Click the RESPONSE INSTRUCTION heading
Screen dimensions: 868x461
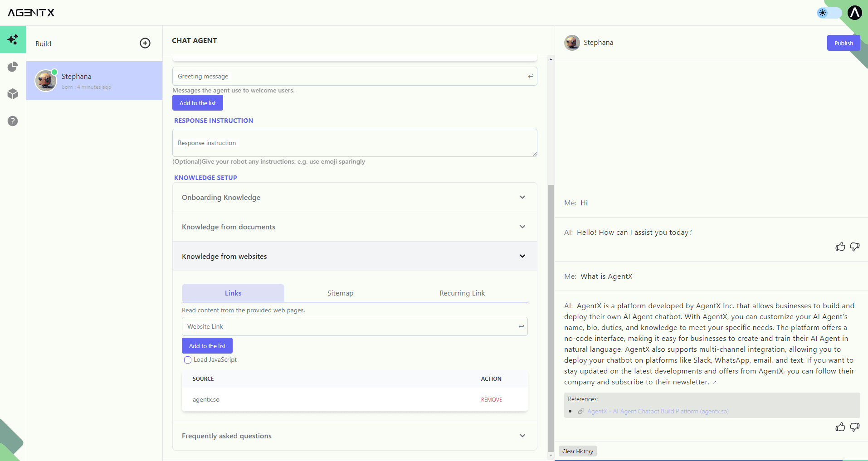point(214,121)
